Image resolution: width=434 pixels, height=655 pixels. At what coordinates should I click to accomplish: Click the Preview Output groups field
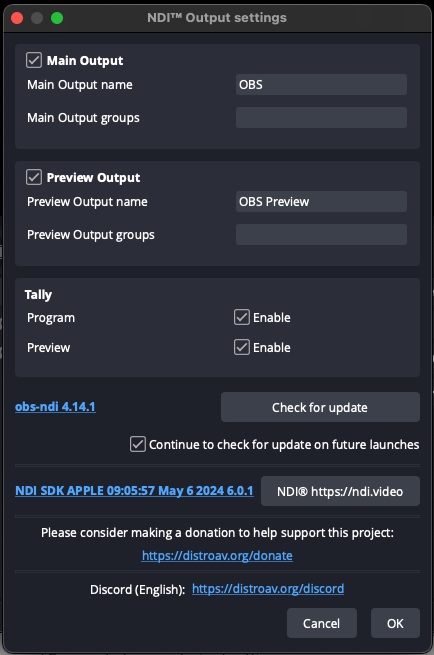(321, 234)
